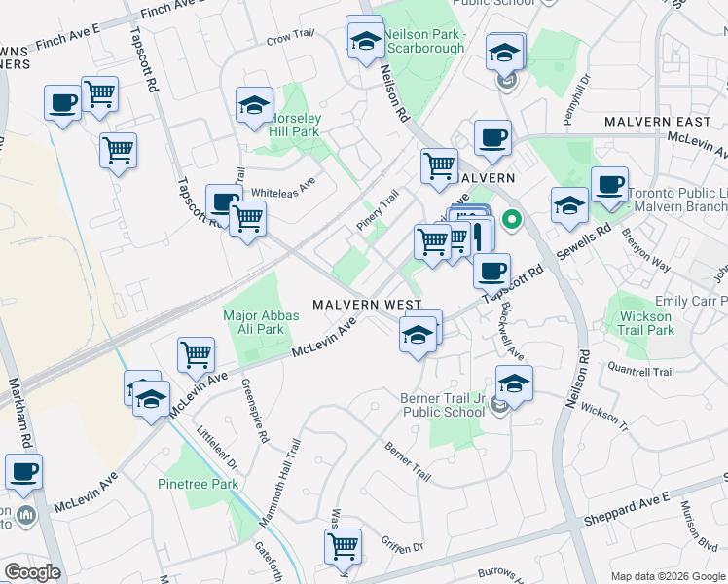Select the shopping cart marker left of MALVERN label

[x=439, y=170]
